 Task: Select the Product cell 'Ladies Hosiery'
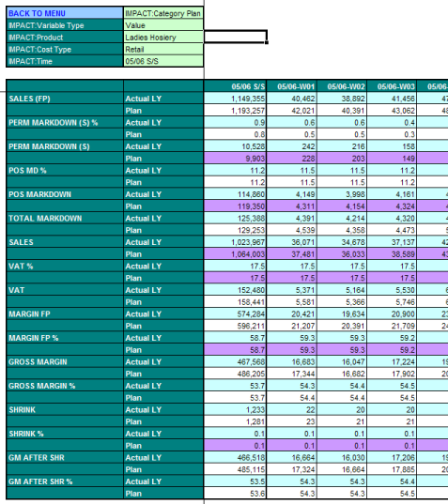coord(163,38)
